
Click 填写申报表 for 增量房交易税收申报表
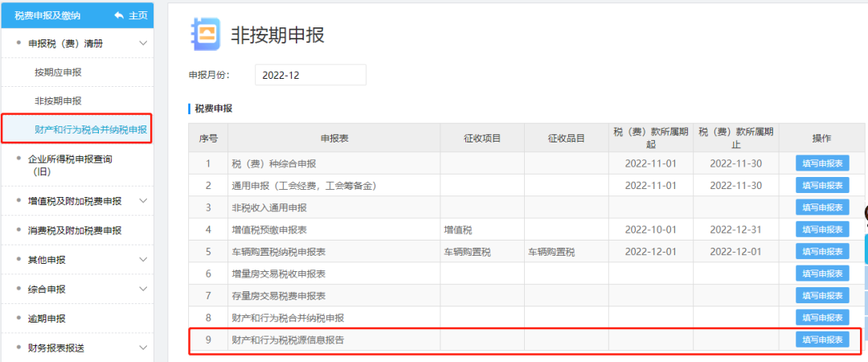click(x=822, y=274)
